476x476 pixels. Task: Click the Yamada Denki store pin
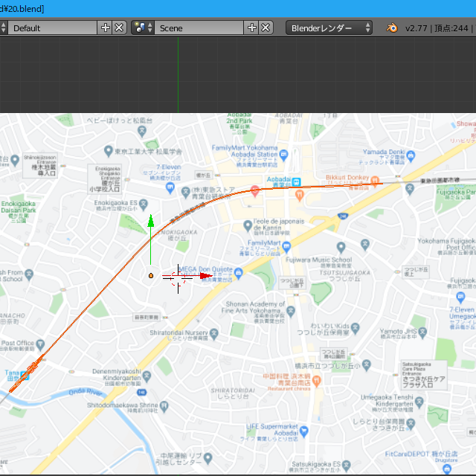(x=411, y=155)
